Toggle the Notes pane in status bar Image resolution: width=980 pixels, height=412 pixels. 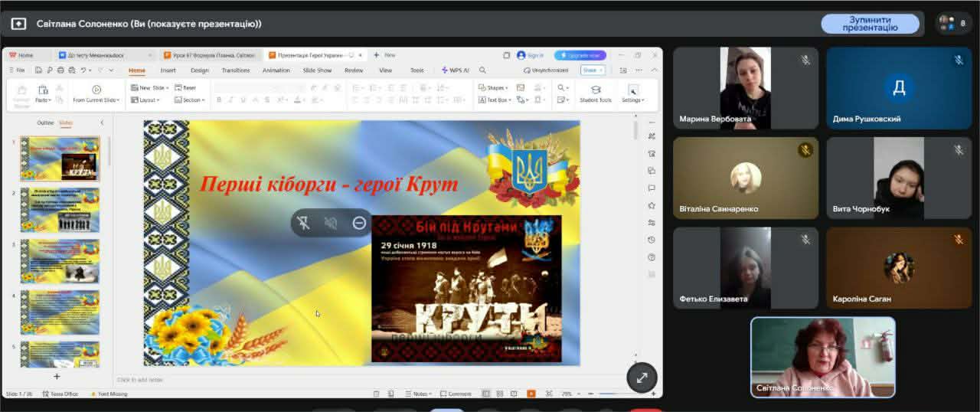point(420,394)
